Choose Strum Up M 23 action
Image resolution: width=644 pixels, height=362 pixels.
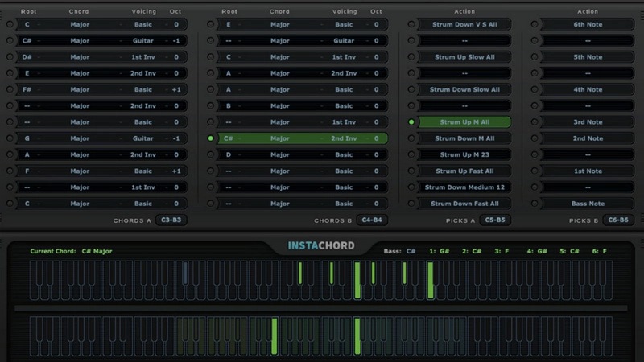(464, 154)
